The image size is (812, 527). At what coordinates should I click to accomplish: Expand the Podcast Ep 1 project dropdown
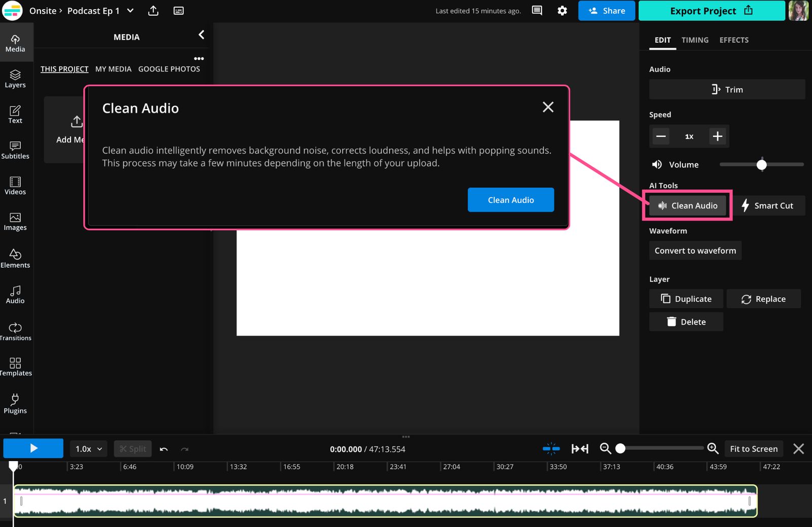point(130,10)
